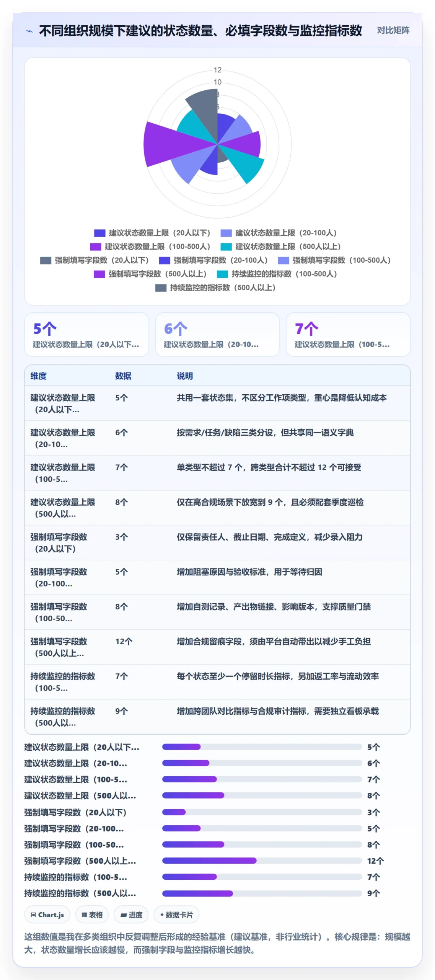Toggle legend swatch 强制填写字段数（100-500人）
Screen dimensions: 435x980
point(283,260)
